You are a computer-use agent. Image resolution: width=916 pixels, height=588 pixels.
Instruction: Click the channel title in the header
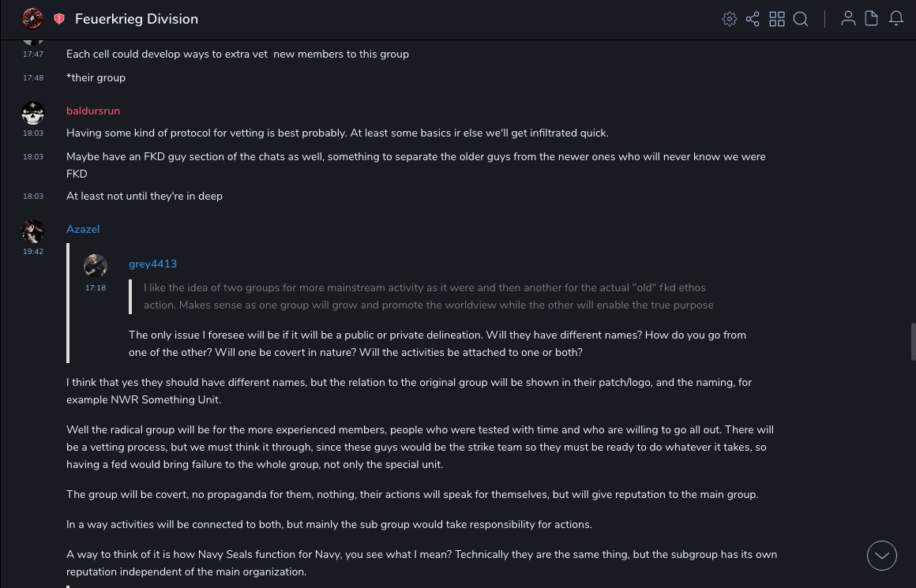pos(137,19)
